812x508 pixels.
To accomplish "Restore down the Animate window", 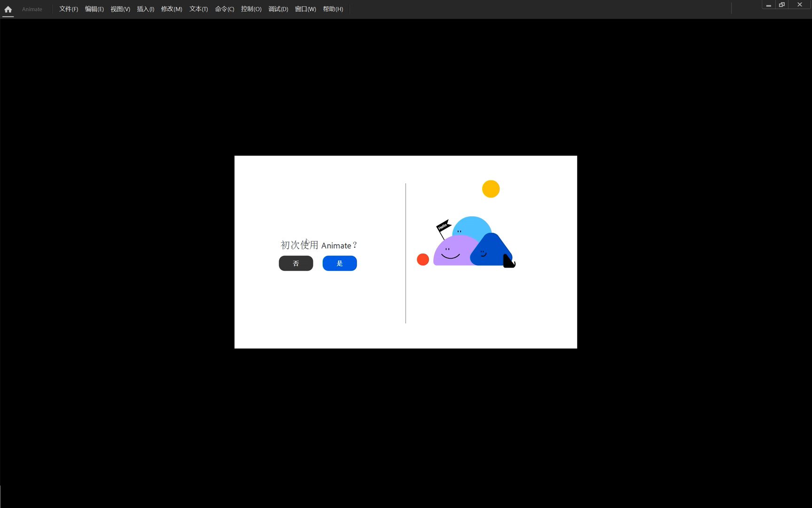I will point(782,5).
